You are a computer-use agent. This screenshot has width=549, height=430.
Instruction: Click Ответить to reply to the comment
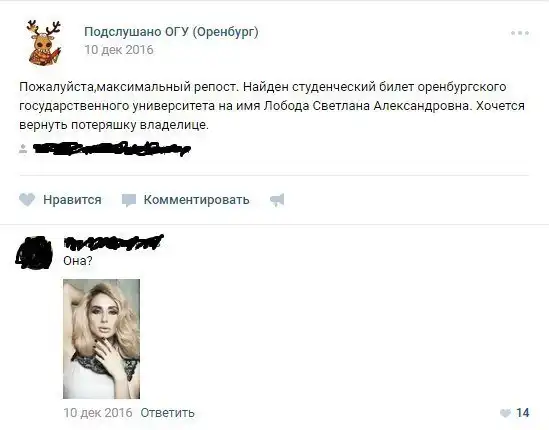point(167,412)
